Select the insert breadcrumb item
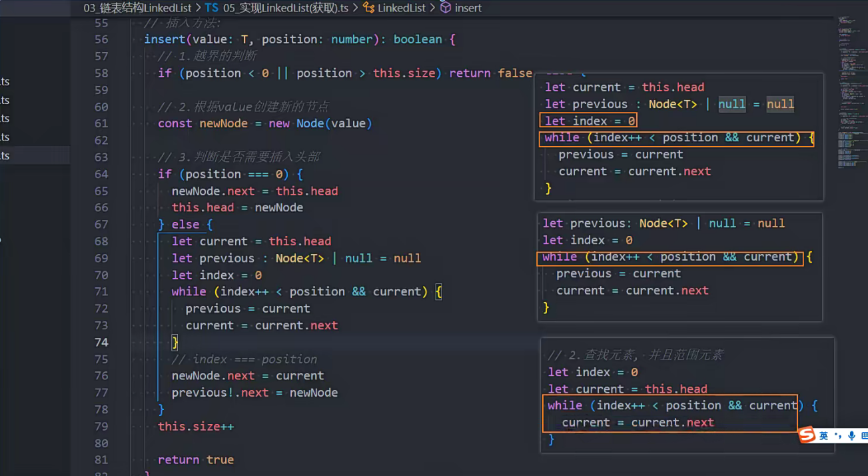The width and height of the screenshot is (868, 476). coord(468,8)
